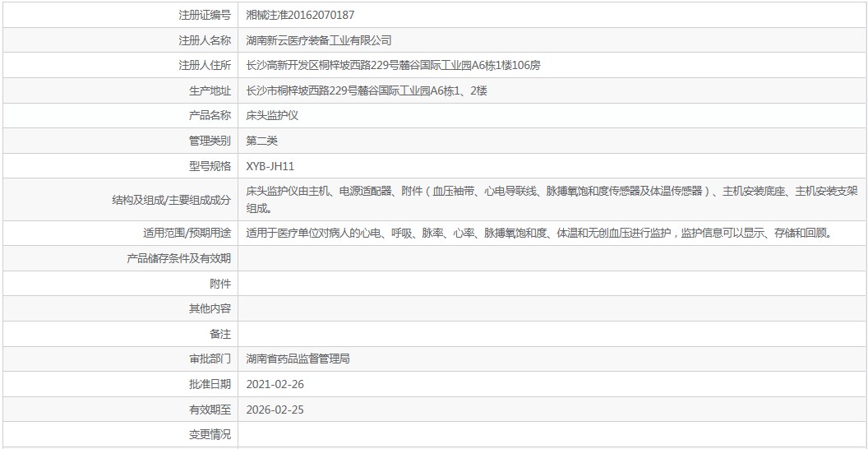Click the 附件 label
Screen dimensions: 868x449
pyautogui.click(x=220, y=284)
